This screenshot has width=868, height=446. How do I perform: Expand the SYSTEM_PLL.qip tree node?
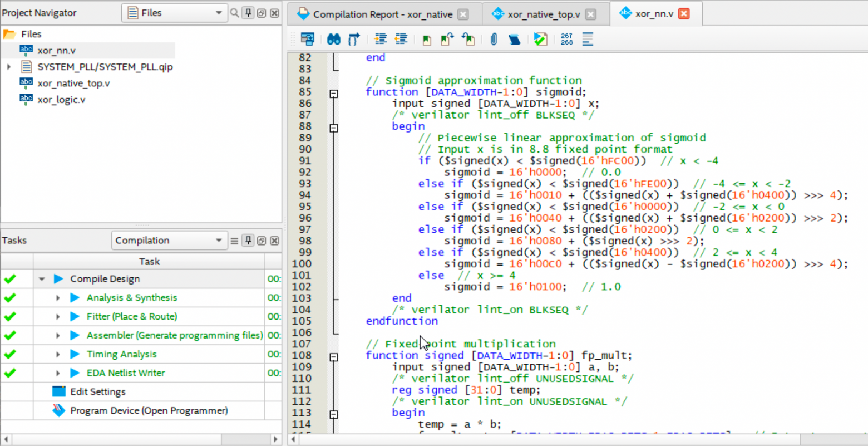(9, 67)
